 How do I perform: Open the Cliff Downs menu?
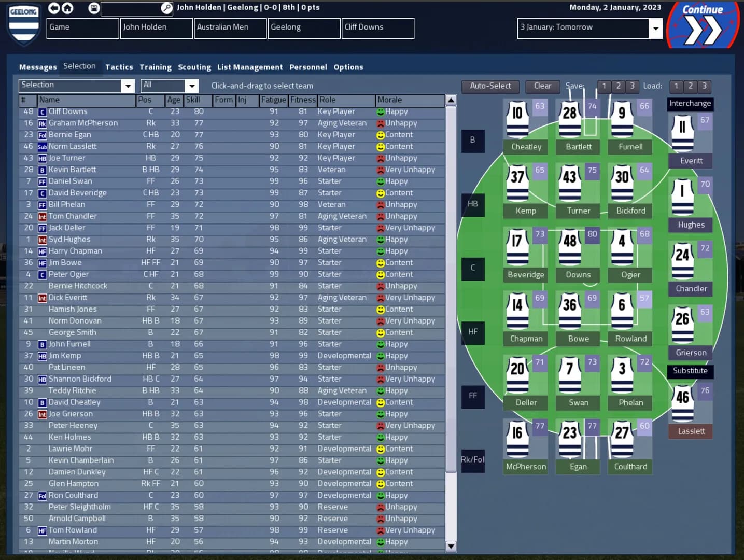click(378, 28)
